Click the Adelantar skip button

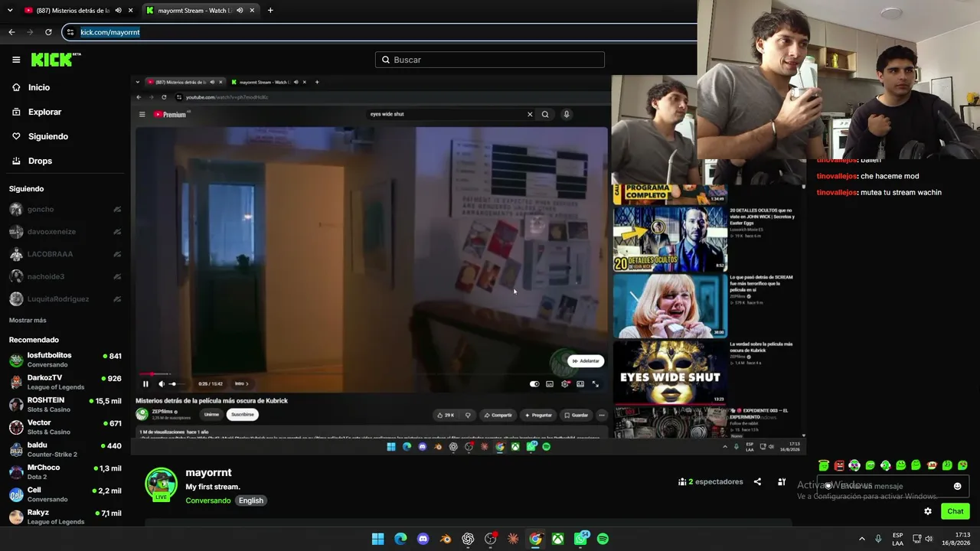click(586, 361)
